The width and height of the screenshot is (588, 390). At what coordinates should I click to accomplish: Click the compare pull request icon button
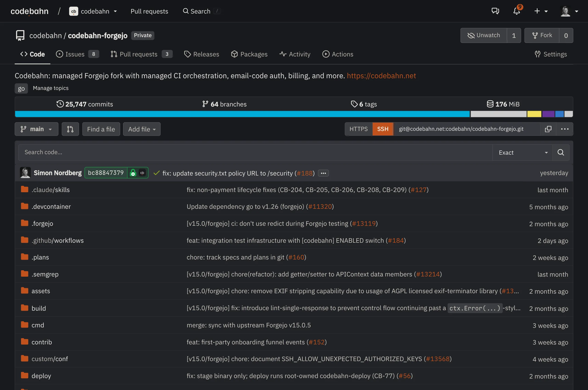[70, 129]
